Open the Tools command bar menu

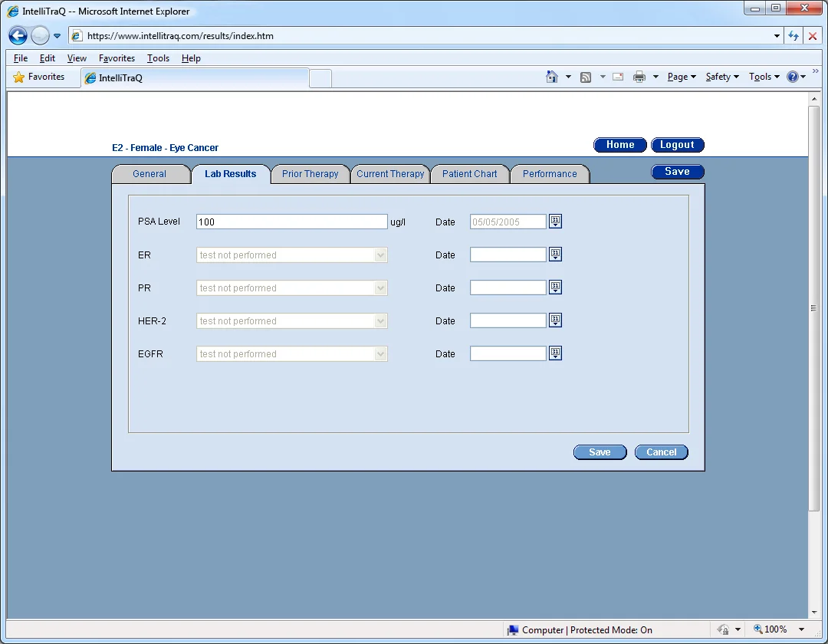point(764,77)
